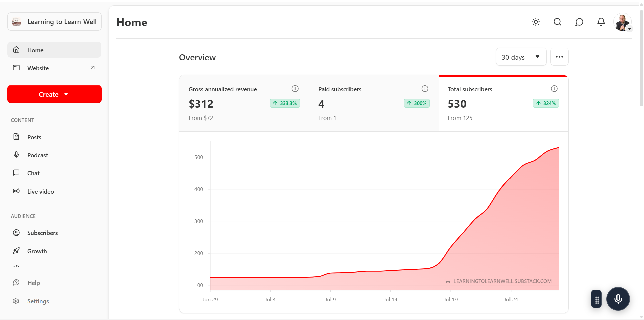Click the page vertical scrollbar

[x=641, y=57]
